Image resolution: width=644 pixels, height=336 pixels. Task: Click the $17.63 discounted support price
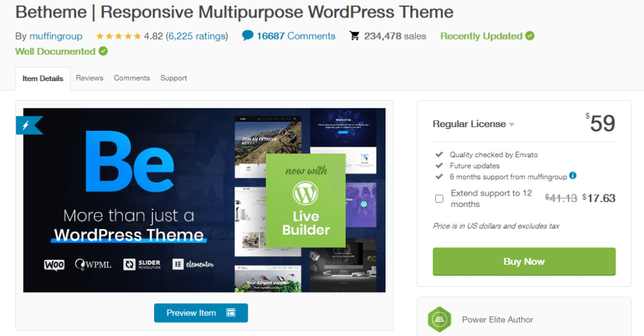tap(599, 198)
